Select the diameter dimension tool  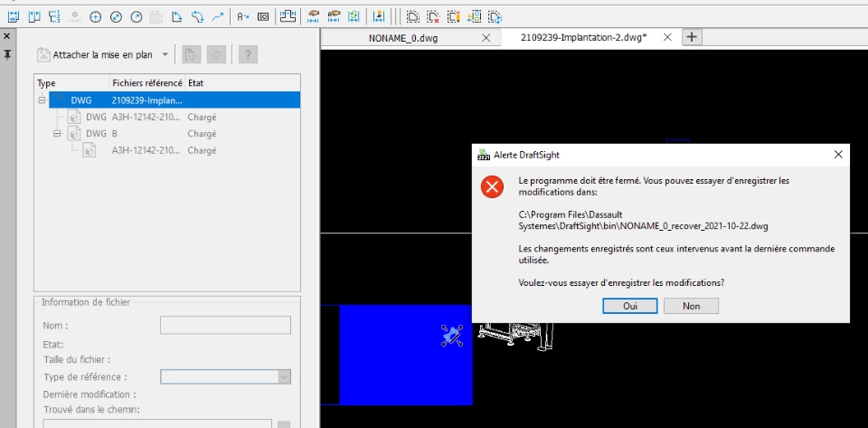click(116, 17)
